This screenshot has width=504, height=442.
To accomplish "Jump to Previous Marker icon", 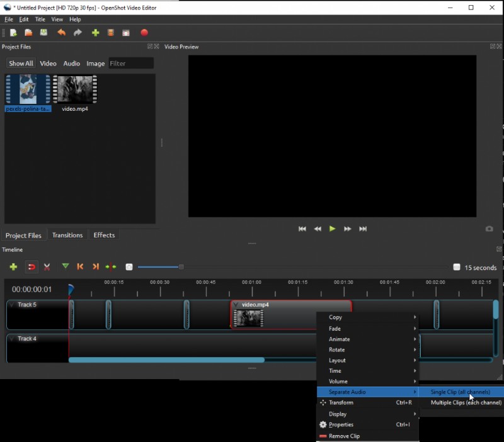I will (x=80, y=267).
